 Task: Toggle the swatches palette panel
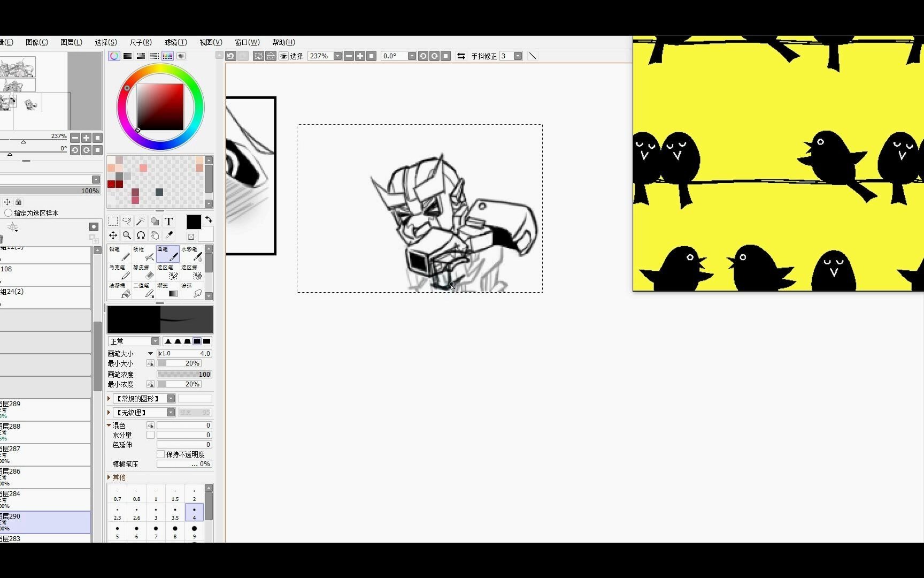(x=167, y=56)
